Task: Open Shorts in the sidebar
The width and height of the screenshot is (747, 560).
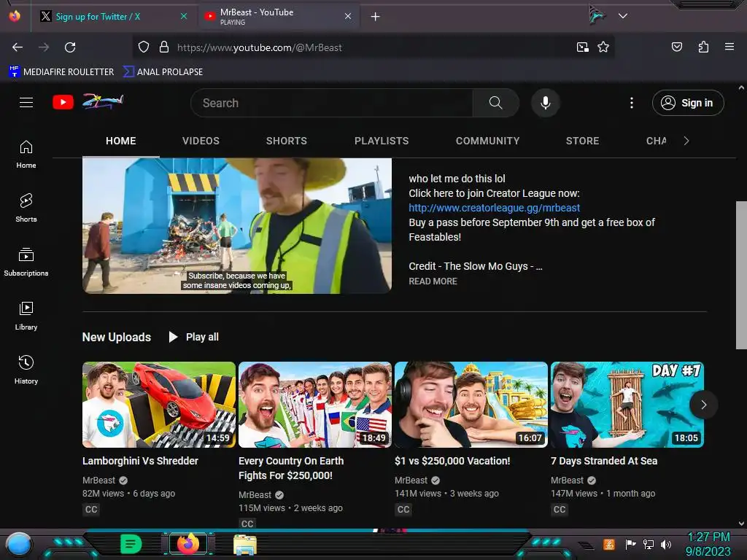Action: (x=26, y=208)
